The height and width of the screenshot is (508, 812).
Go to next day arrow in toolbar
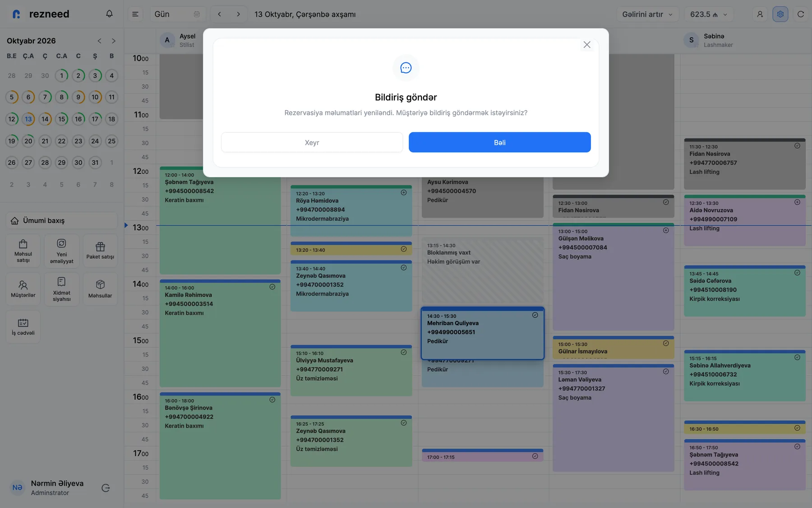tap(238, 14)
